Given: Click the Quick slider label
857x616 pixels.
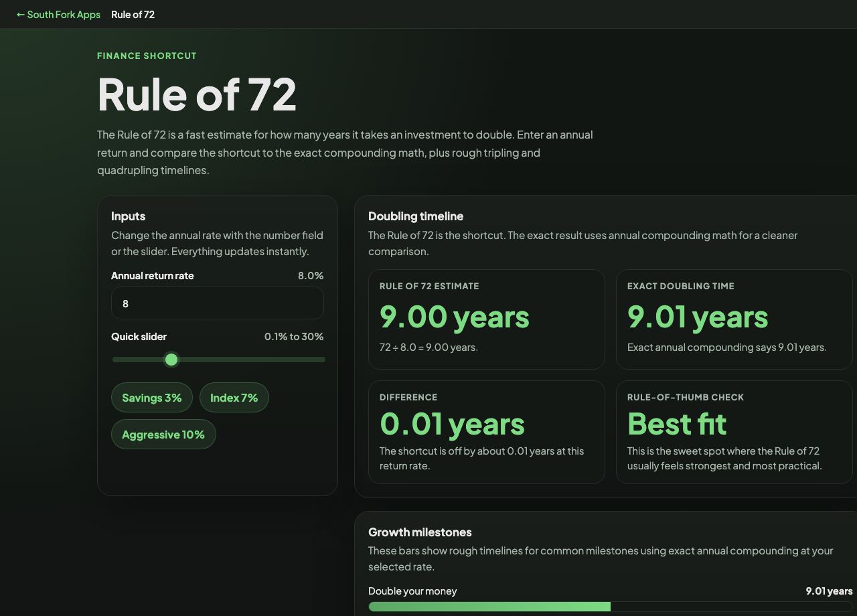Looking at the screenshot, I should coord(139,336).
